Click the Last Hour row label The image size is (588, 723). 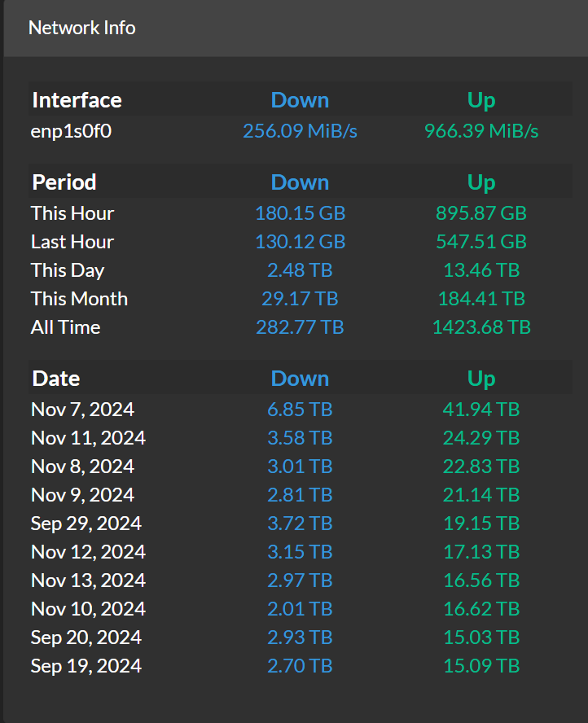pos(72,242)
